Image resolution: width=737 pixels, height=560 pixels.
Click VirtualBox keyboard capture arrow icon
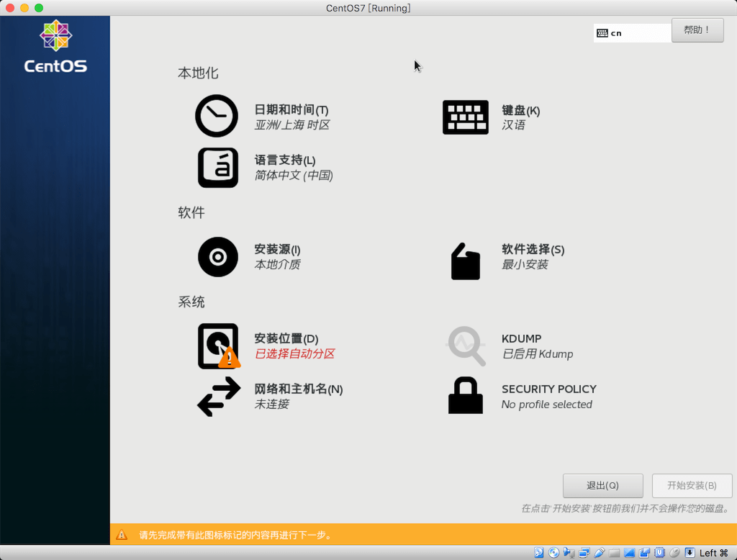point(689,553)
